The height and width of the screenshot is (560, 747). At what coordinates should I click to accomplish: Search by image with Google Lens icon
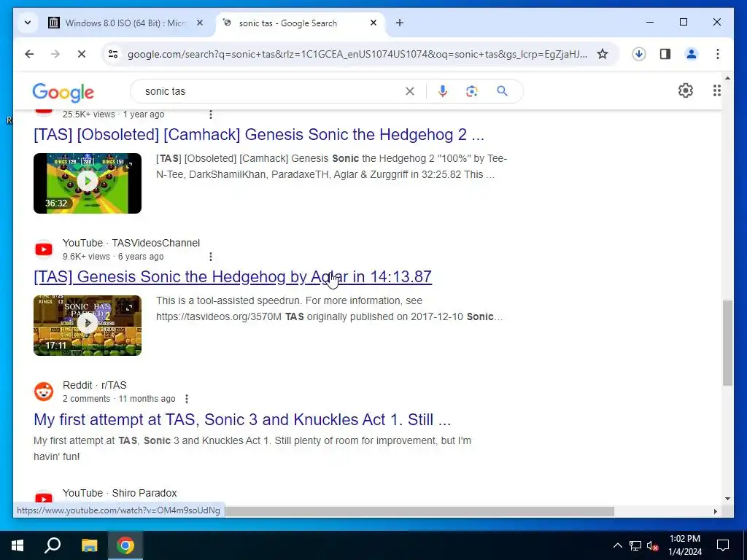tap(472, 91)
